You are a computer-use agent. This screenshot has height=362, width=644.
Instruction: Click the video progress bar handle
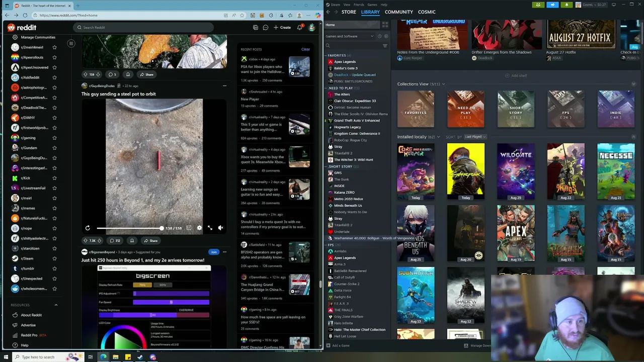pos(162,228)
